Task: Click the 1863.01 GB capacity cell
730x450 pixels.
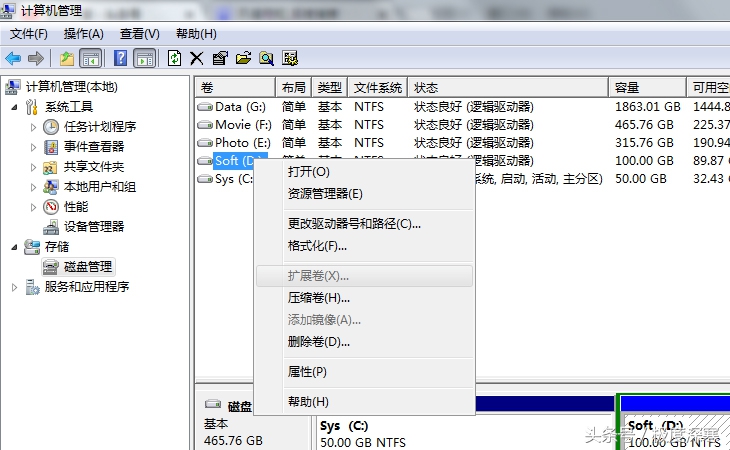Action: 648,107
